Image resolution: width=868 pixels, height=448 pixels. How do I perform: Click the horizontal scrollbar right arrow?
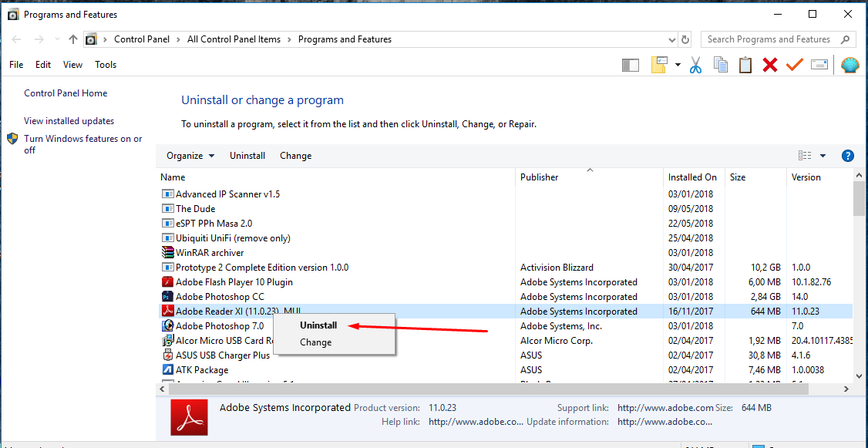(x=846, y=389)
